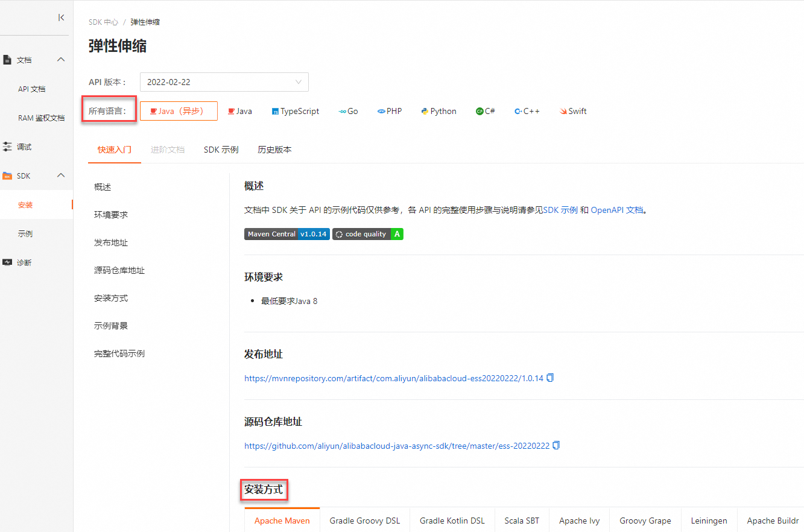This screenshot has width=804, height=532.
Task: Jump to 概述 in section navigation
Action: coord(103,187)
